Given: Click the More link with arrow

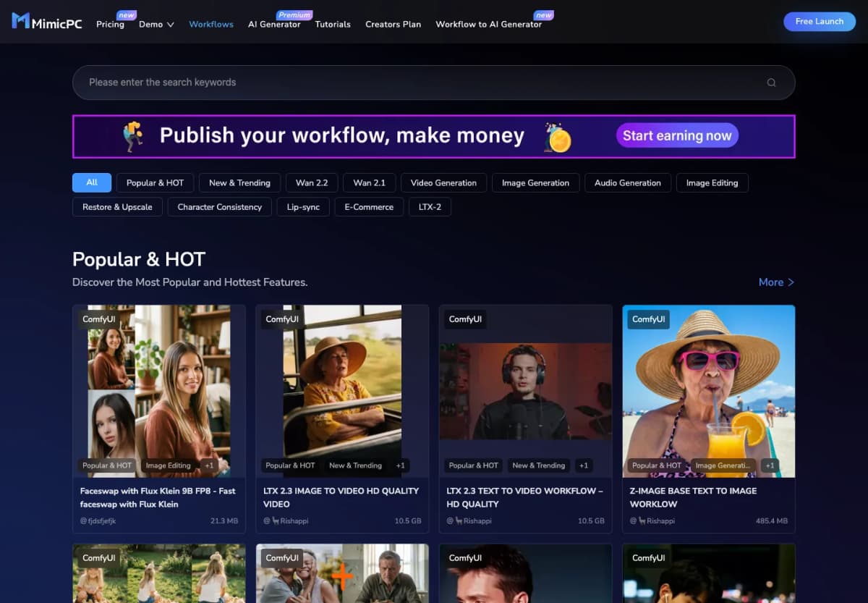Looking at the screenshot, I should (x=776, y=282).
